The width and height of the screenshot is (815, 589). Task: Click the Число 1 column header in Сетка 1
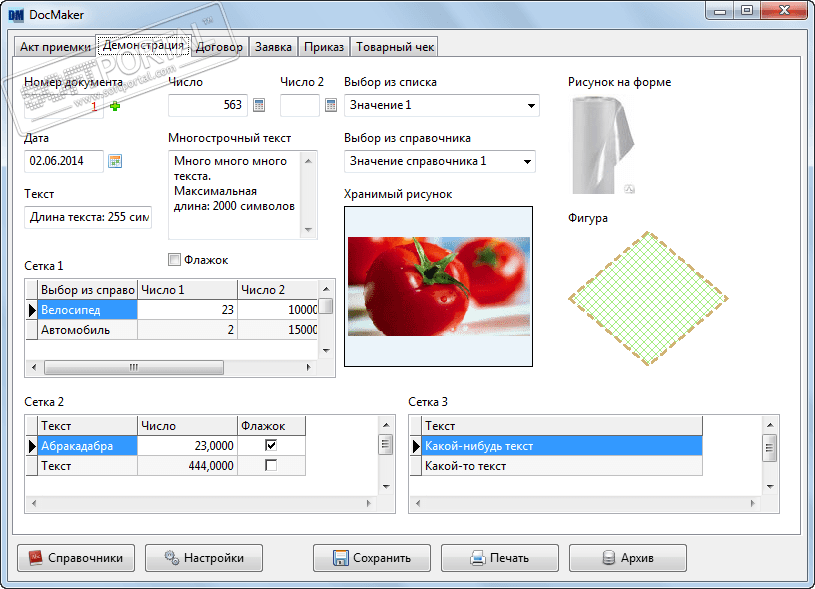[x=187, y=290]
